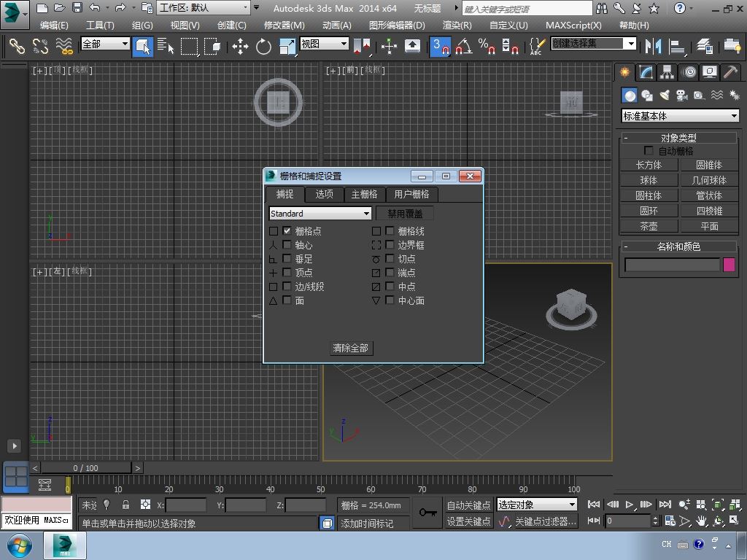Viewport: 747px width, 560px height.
Task: Select the Link tool in main toolbar
Action: coord(18,46)
